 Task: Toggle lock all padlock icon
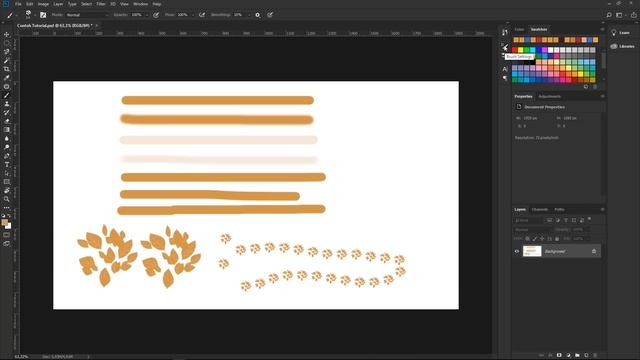tap(557, 238)
